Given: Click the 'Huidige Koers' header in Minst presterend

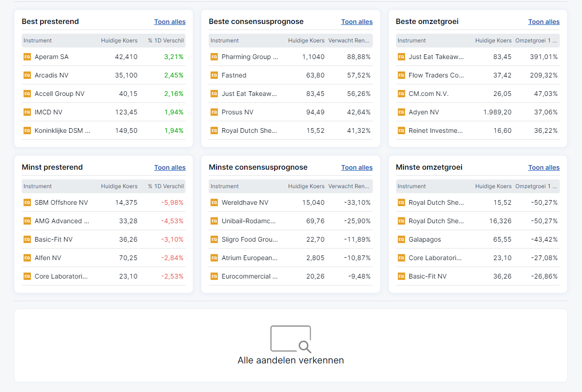Looking at the screenshot, I should (119, 186).
